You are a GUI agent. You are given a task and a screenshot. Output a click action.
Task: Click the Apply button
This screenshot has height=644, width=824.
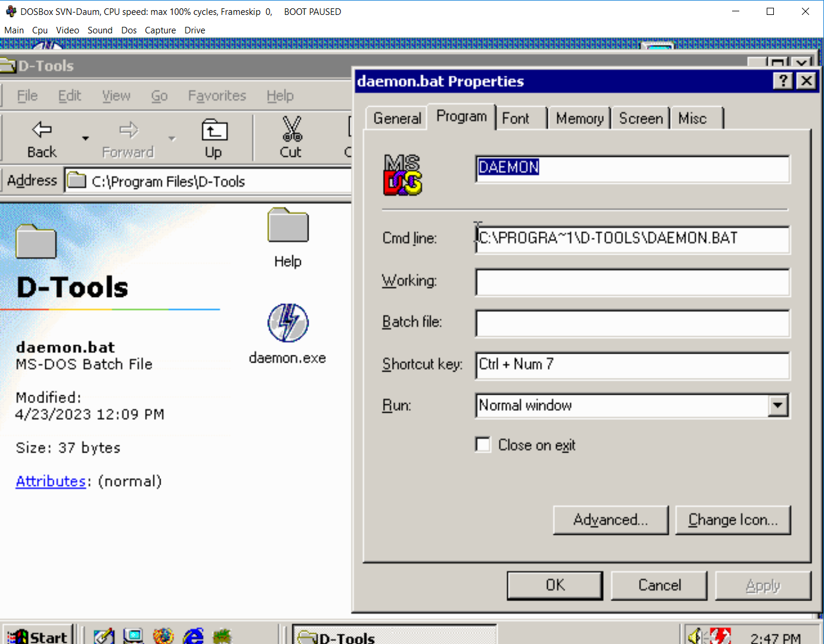click(763, 585)
